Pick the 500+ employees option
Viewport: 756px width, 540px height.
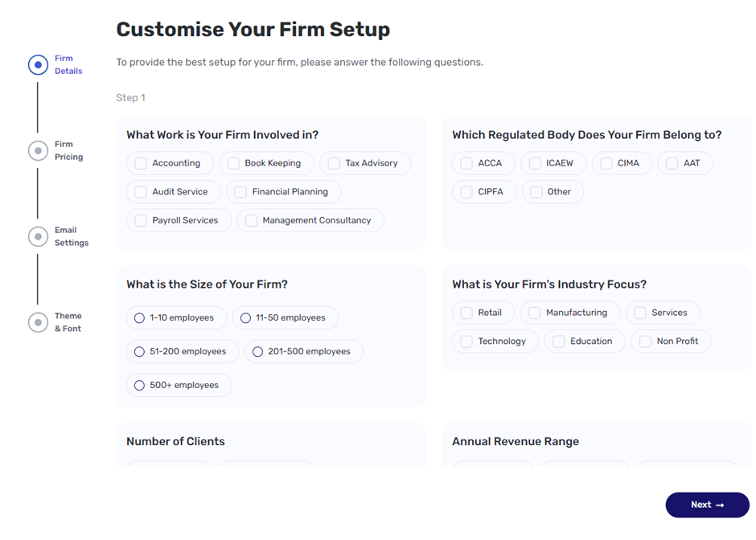pyautogui.click(x=139, y=386)
